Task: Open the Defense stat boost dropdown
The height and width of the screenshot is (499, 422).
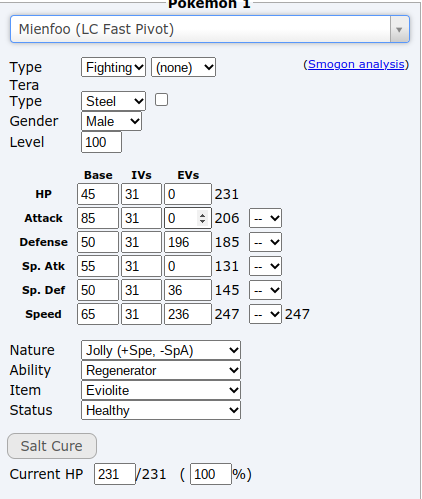Action: (x=265, y=242)
